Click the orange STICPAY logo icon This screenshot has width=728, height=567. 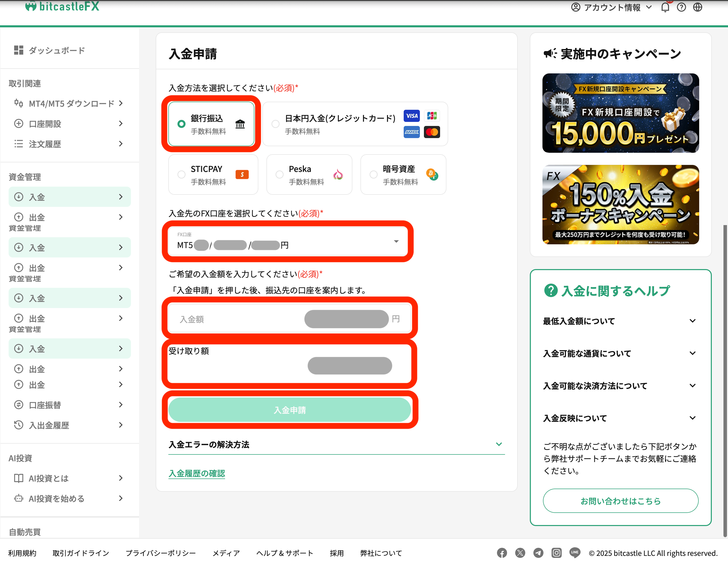point(242,175)
